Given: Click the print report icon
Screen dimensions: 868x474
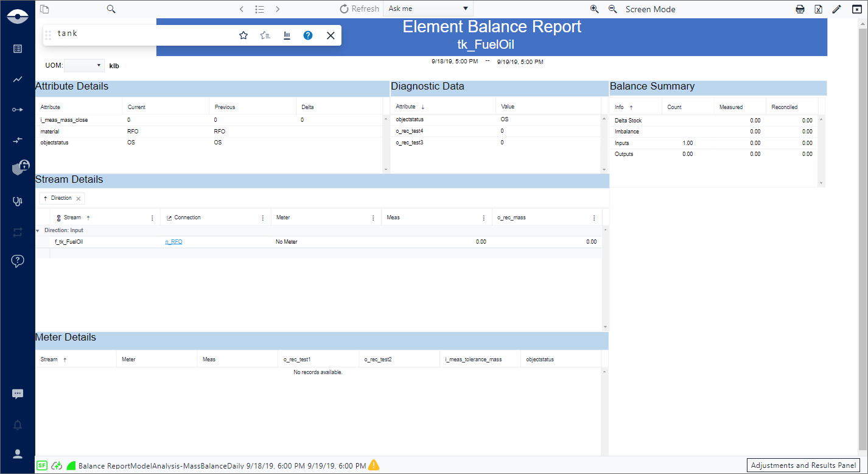Looking at the screenshot, I should pos(800,9).
